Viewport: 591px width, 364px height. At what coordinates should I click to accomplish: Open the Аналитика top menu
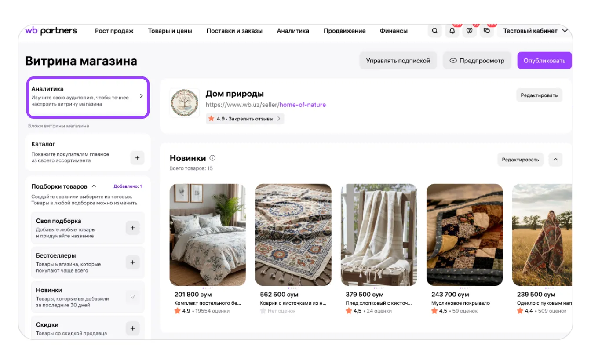tap(293, 31)
